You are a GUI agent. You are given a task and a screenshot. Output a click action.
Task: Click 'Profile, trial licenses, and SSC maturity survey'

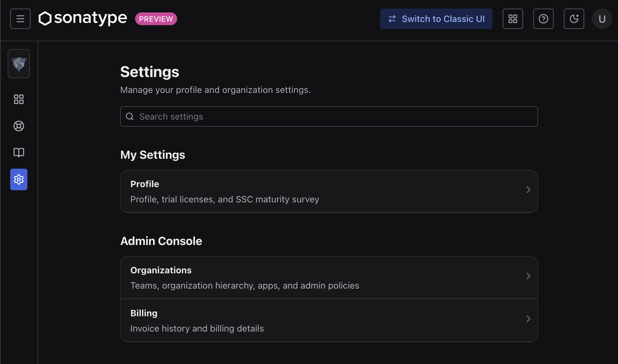click(x=225, y=199)
